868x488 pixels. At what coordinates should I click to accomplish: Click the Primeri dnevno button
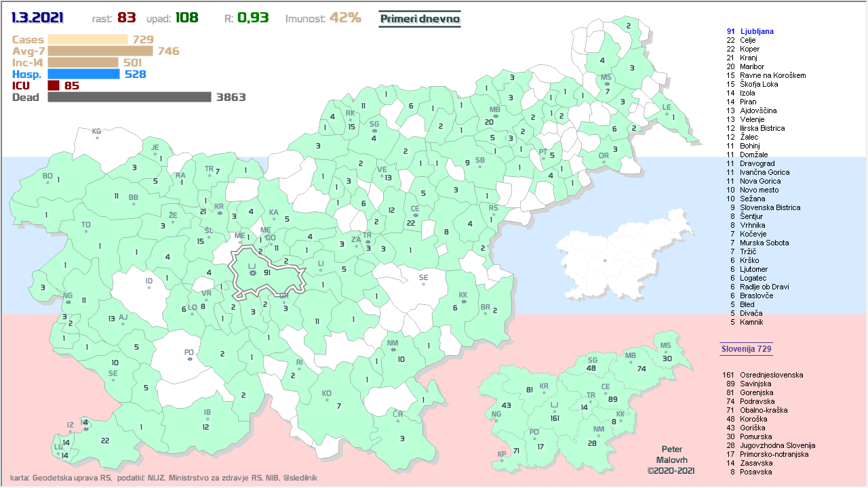click(420, 19)
